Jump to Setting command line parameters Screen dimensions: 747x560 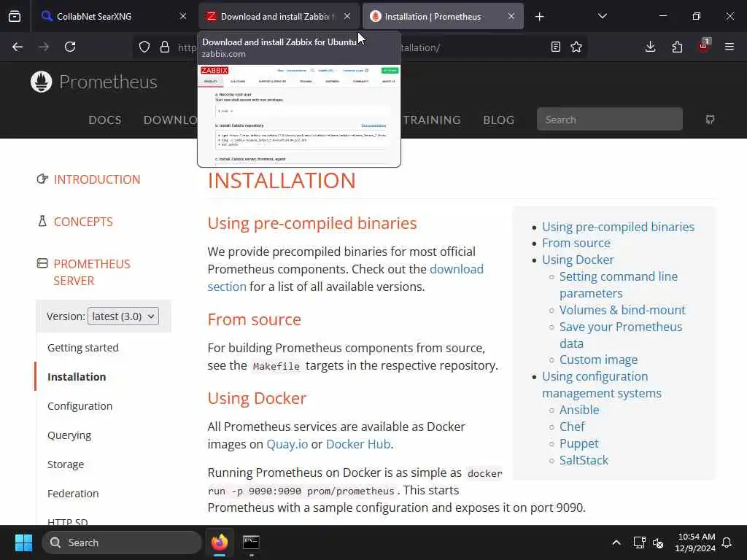click(619, 285)
